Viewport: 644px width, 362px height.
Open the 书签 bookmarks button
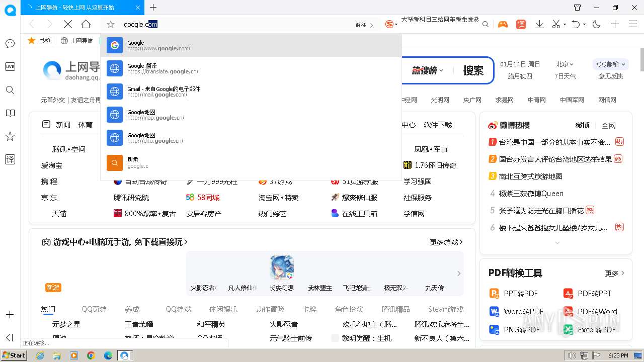click(x=40, y=41)
